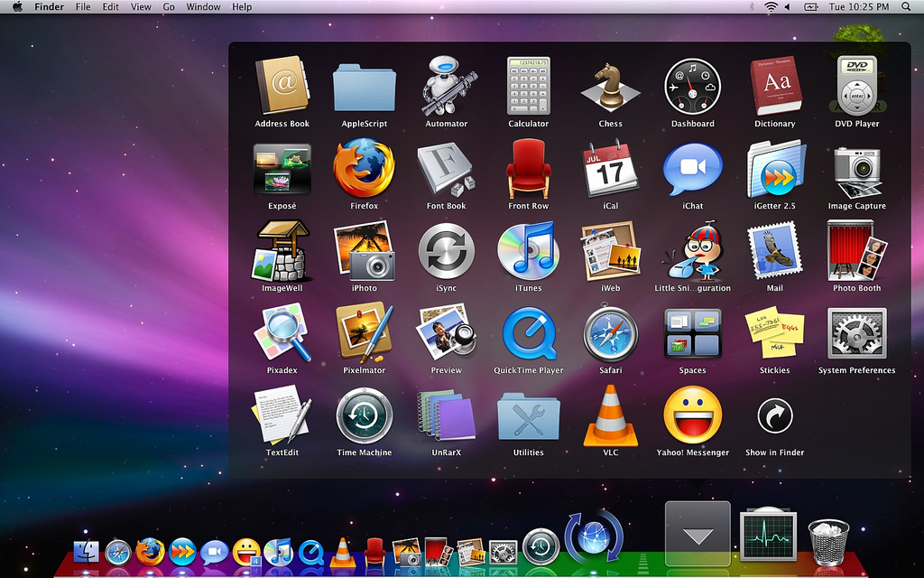Launch iTunes from the stack grid
The image size is (924, 578).
click(529, 251)
